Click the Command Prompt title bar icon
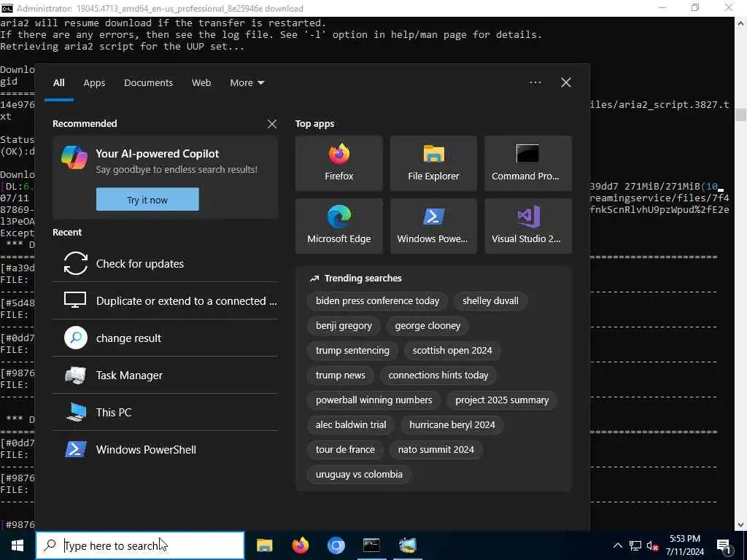Viewport: 747px width, 560px height. tap(7, 8)
